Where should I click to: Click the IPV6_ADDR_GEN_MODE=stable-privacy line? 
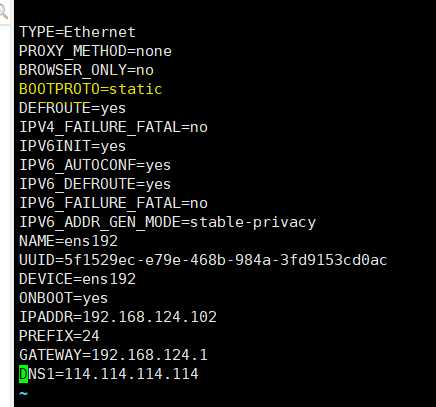pyautogui.click(x=168, y=222)
